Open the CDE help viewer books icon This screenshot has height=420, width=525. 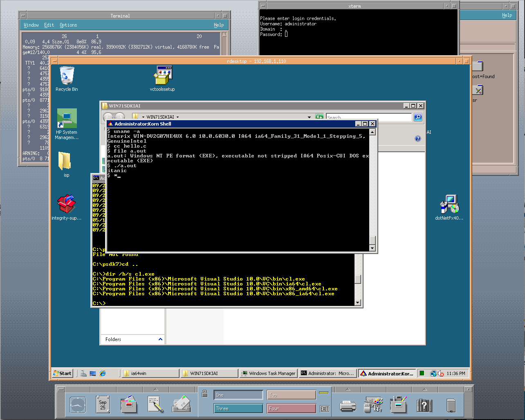[x=424, y=405]
